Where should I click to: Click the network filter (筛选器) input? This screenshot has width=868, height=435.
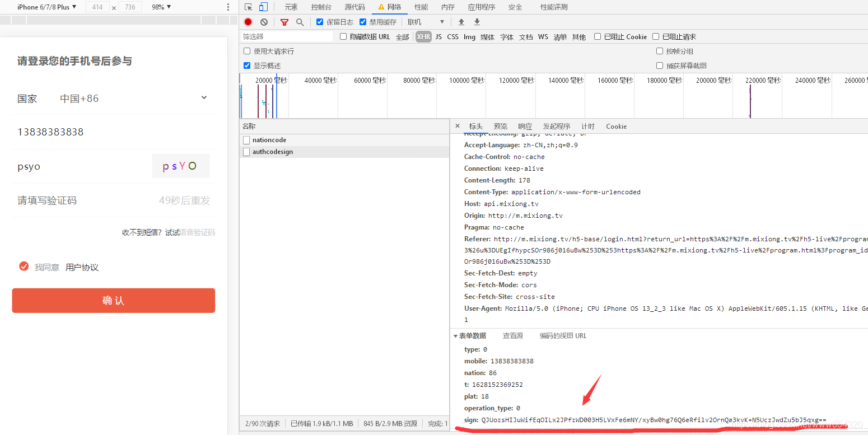coord(286,36)
